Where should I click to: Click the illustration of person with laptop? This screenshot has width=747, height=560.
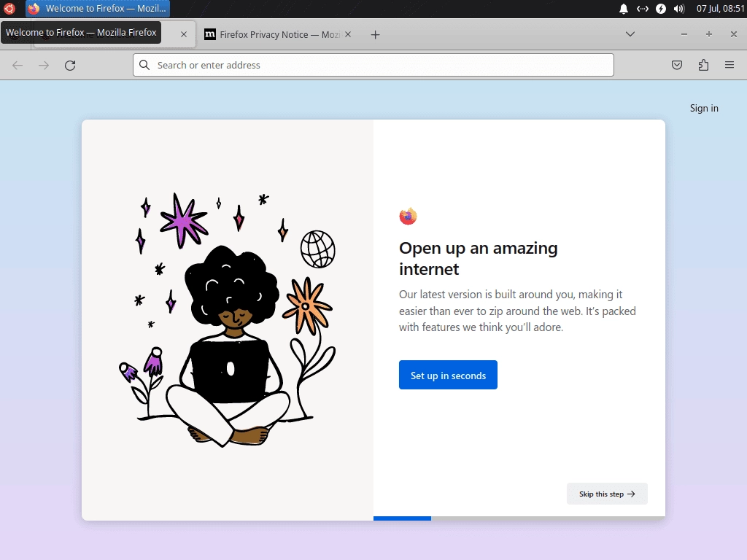click(x=228, y=319)
